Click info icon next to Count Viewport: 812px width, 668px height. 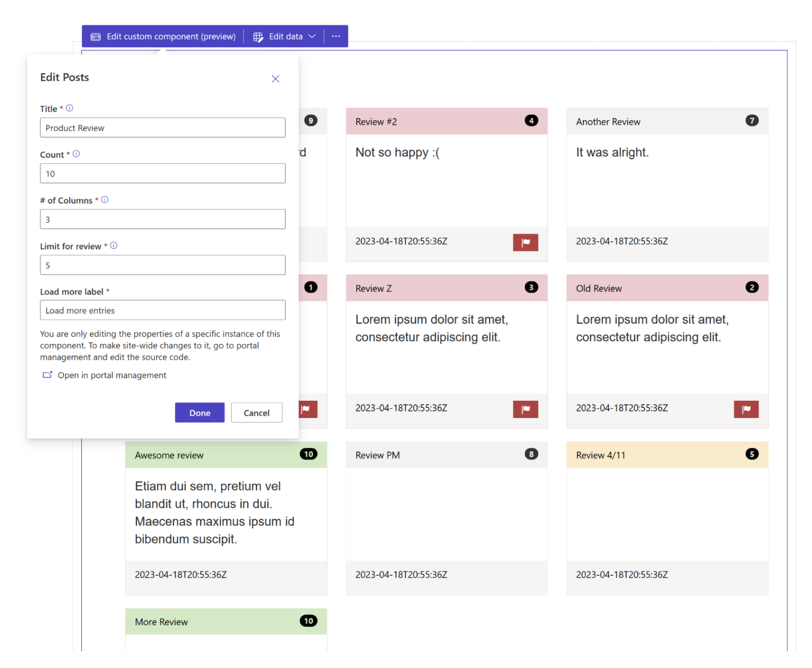click(x=77, y=154)
